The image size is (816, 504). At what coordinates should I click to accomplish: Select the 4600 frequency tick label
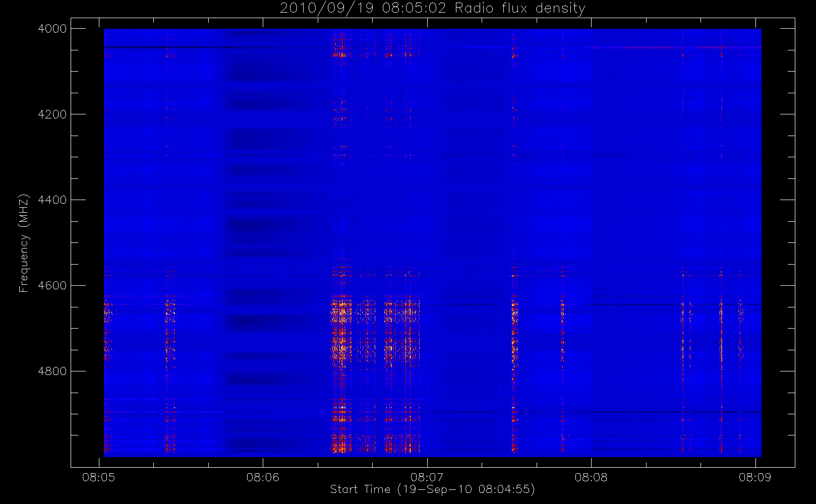[x=52, y=286]
